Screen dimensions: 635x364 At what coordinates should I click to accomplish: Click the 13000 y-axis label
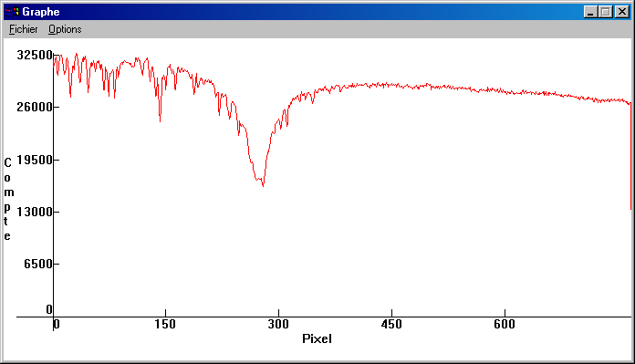click(x=35, y=212)
